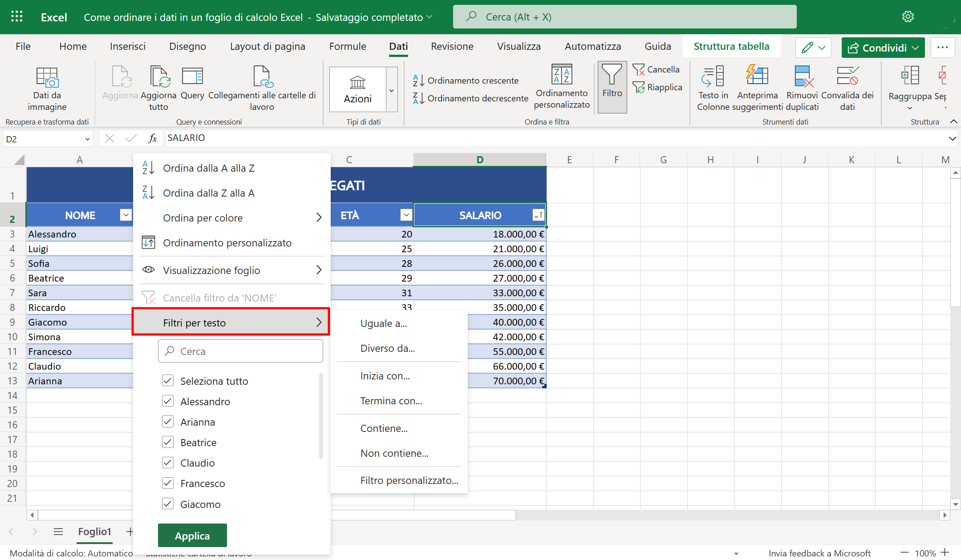The width and height of the screenshot is (961, 560).
Task: Select Ordinamento crescente sort icon
Action: pyautogui.click(x=418, y=81)
